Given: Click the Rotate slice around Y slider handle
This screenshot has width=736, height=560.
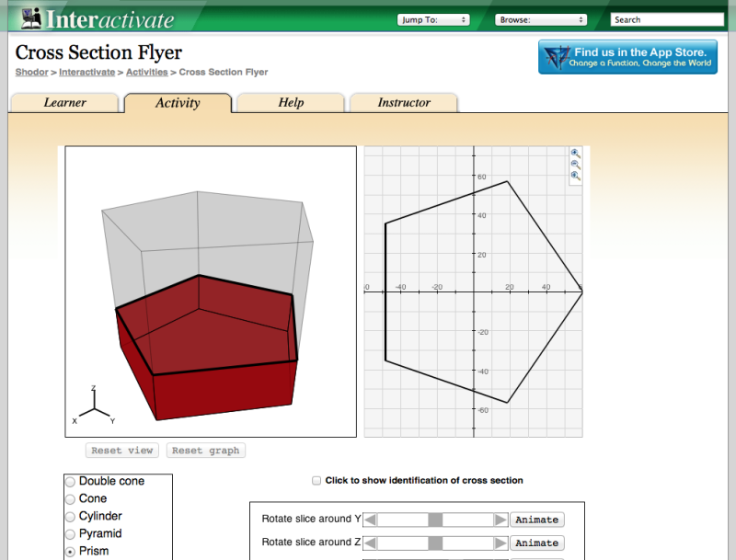Looking at the screenshot, I should tap(434, 519).
